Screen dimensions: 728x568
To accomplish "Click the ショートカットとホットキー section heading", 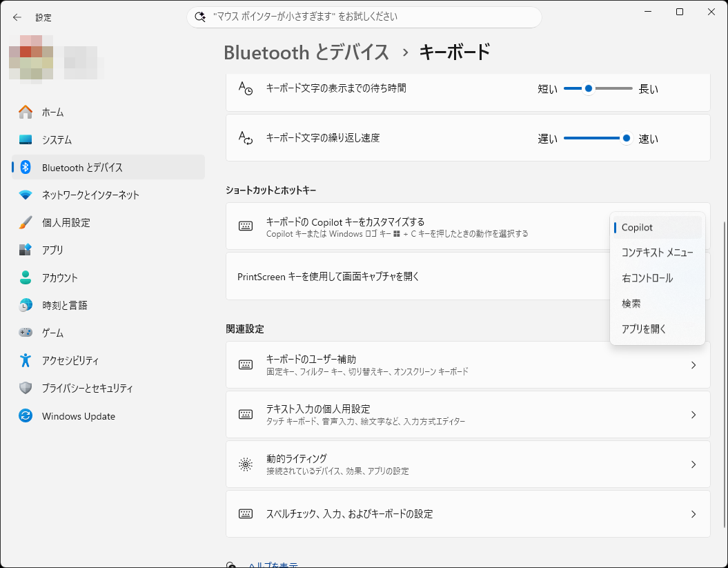I will point(270,190).
